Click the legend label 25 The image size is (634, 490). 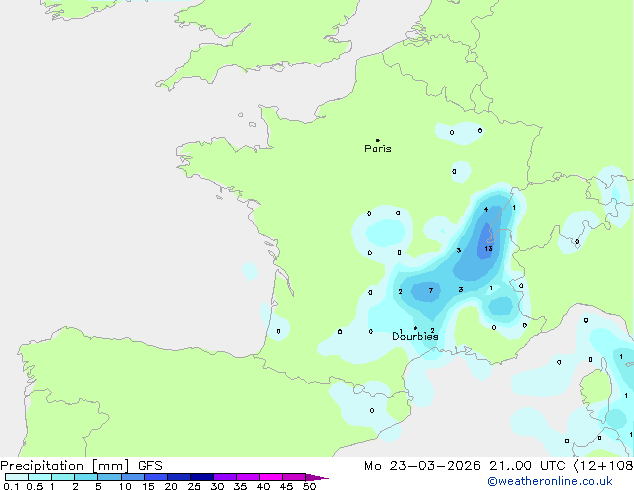194,486
